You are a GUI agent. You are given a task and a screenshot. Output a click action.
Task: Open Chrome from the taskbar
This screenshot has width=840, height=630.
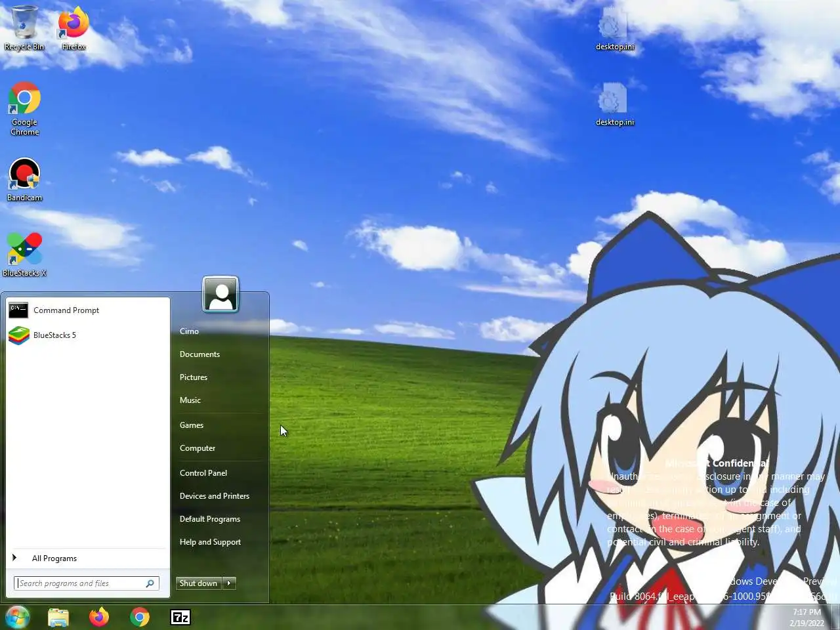(x=140, y=617)
